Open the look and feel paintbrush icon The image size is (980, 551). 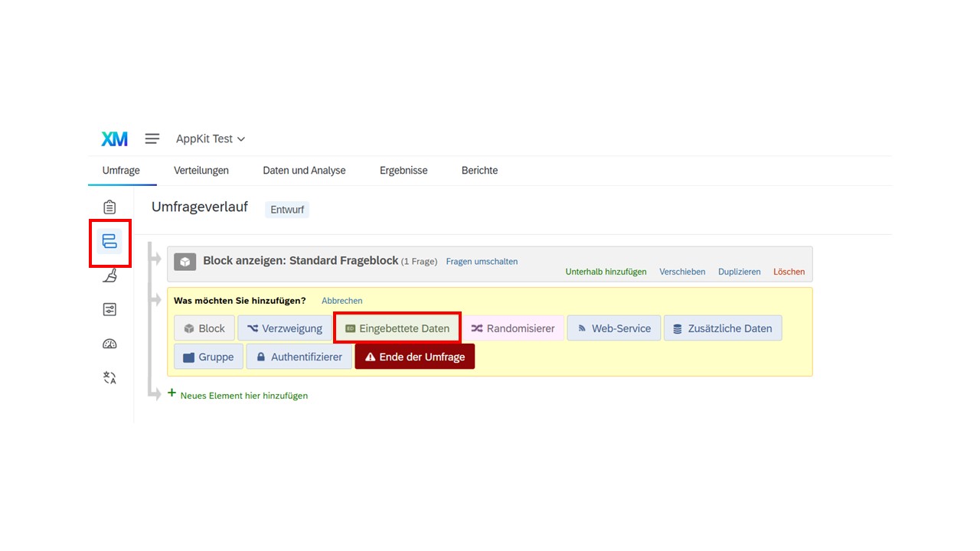109,275
